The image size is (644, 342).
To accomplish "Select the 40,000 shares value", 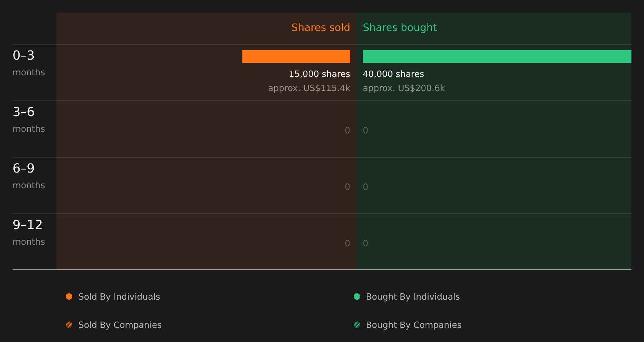I will click(x=393, y=74).
